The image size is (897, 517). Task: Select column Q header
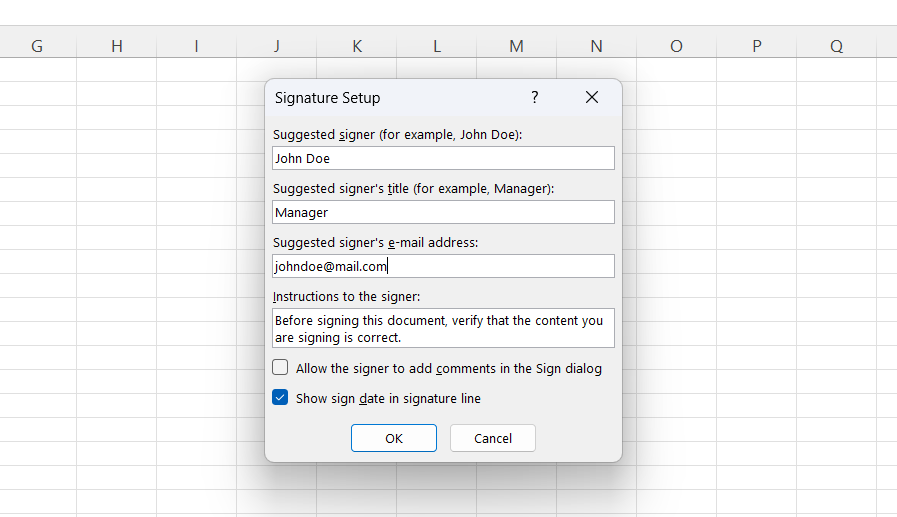(x=836, y=46)
